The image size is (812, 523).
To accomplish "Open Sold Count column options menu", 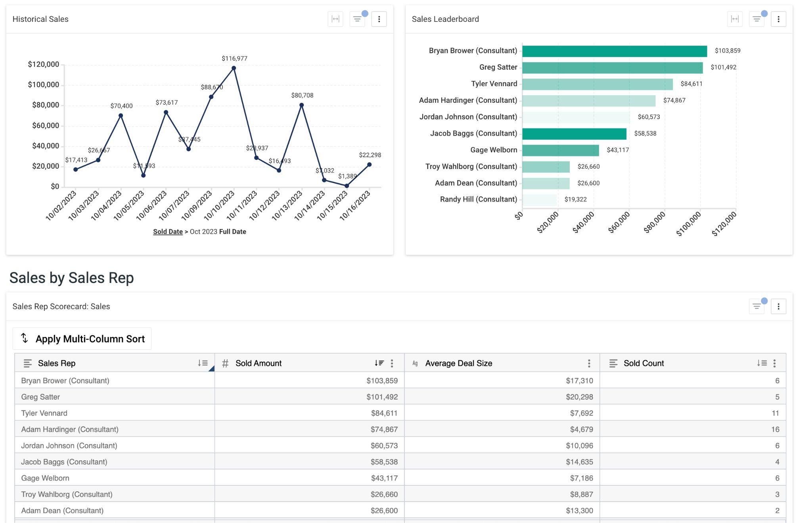I will click(774, 363).
